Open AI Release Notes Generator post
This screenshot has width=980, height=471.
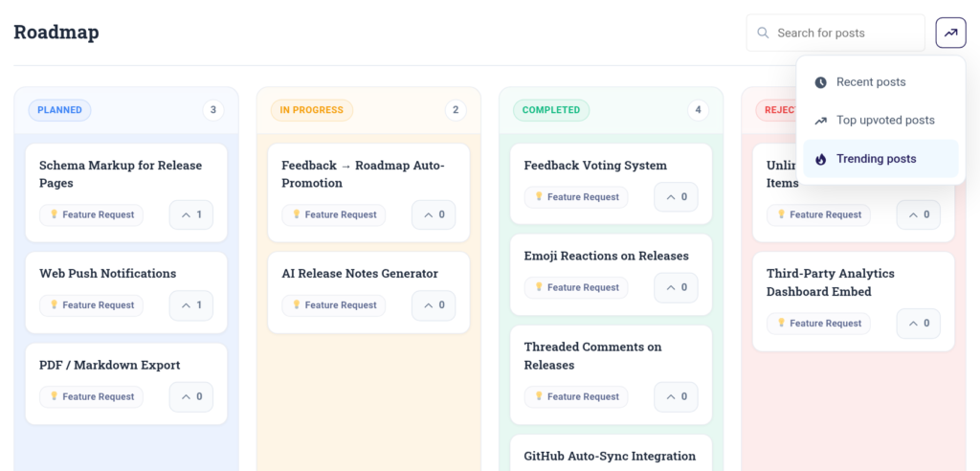click(360, 274)
